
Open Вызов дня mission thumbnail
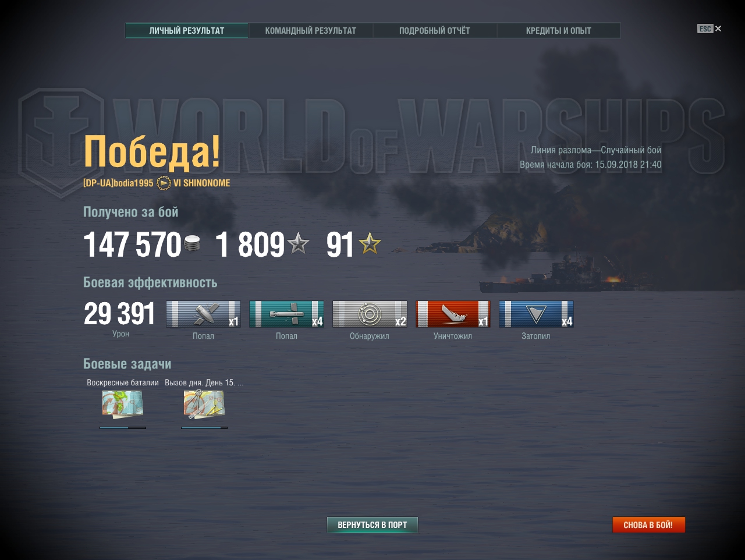click(x=204, y=404)
